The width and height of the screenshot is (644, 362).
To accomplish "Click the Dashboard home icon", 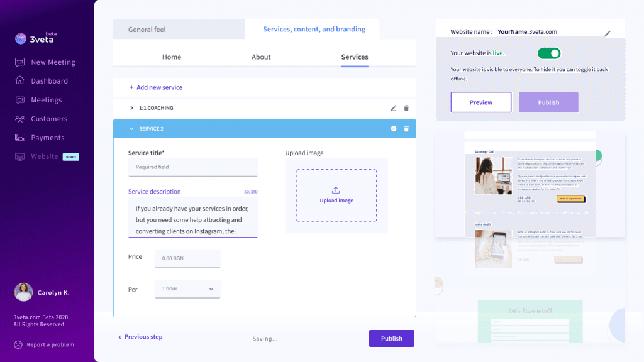I will click(19, 80).
